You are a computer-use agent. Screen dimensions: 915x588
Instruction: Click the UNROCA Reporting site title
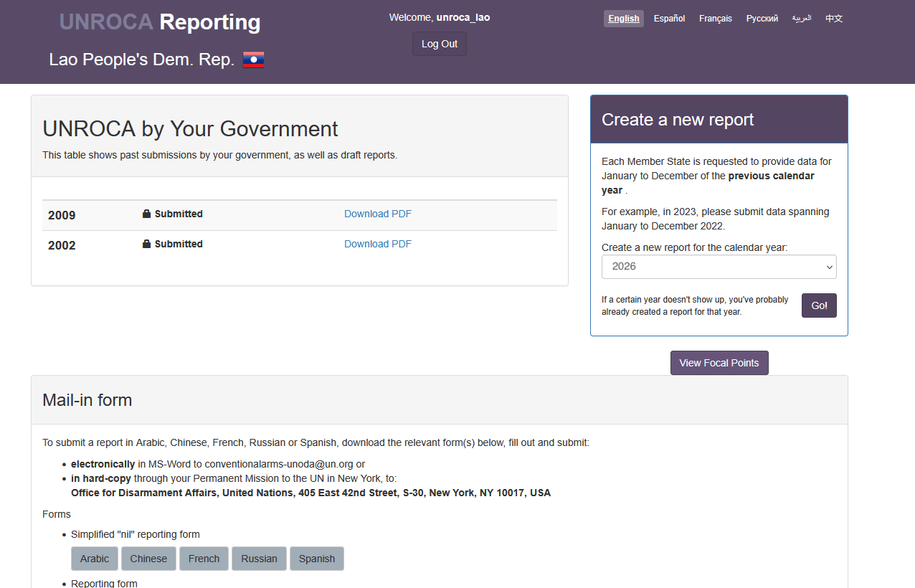[x=160, y=22]
